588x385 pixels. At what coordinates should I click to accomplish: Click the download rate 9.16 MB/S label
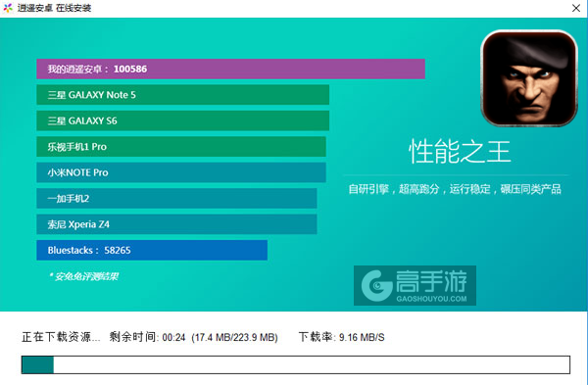(x=341, y=337)
